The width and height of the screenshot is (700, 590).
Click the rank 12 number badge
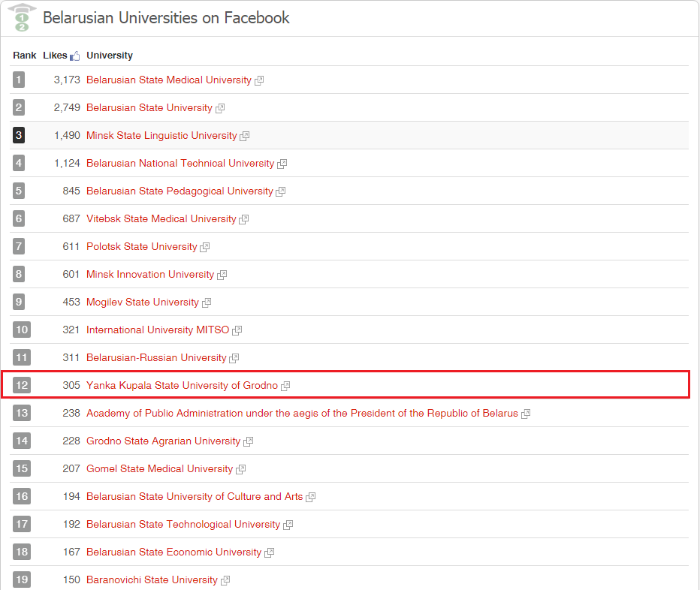[x=22, y=385]
